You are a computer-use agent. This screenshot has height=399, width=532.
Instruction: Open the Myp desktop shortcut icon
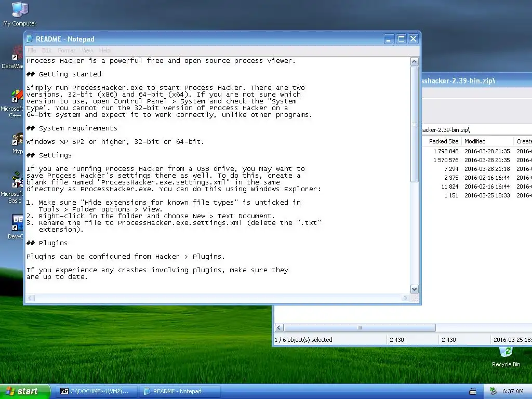[17, 144]
